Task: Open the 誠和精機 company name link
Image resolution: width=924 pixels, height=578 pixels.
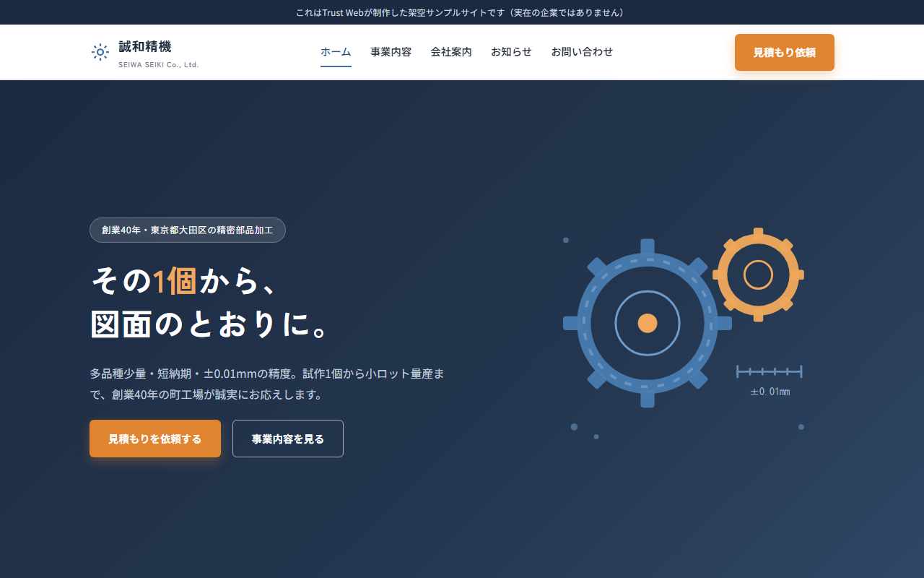Action: click(x=145, y=47)
